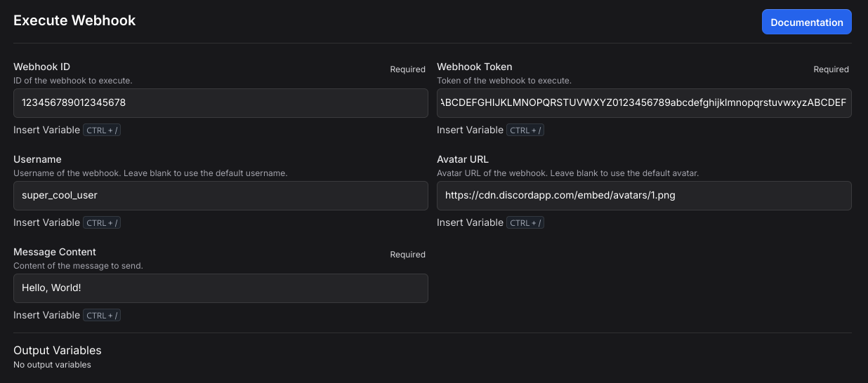Click the Avatar URL default-avatar description text
Viewport: 868px width, 383px height.
point(567,173)
